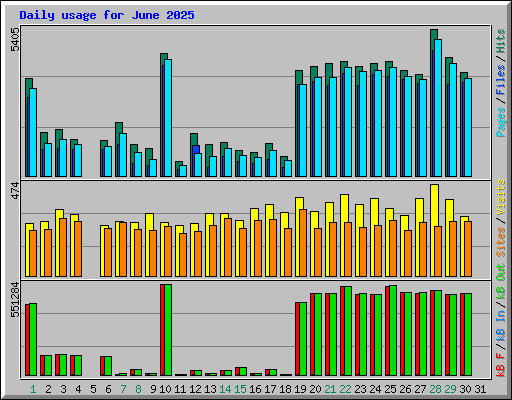Screen dimensions: 512x400
Task: Click the day 12 blue files bar
Action: 196,149
